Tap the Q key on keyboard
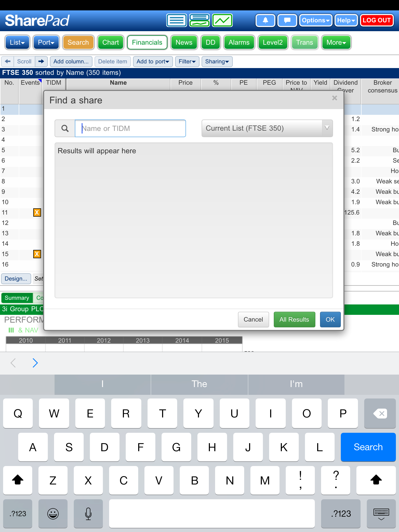This screenshot has height=532, width=399. (x=18, y=413)
